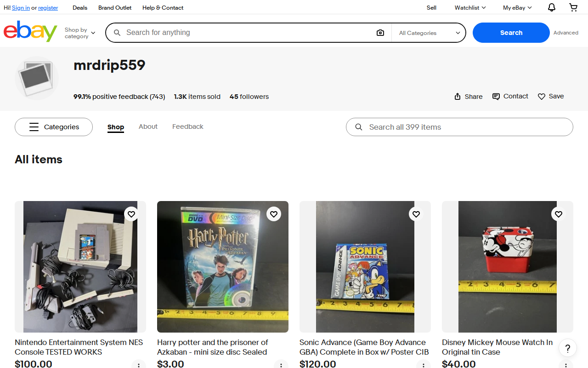
Task: Contact the seller mrdrip559
Action: coord(510,96)
